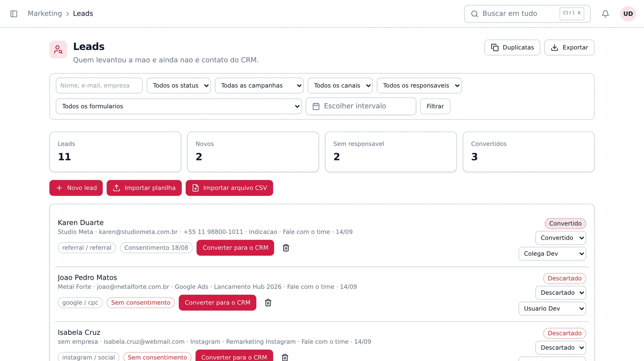Viewport: 644px width, 361px height.
Task: Click the referral / referral tag
Action: pos(87,248)
